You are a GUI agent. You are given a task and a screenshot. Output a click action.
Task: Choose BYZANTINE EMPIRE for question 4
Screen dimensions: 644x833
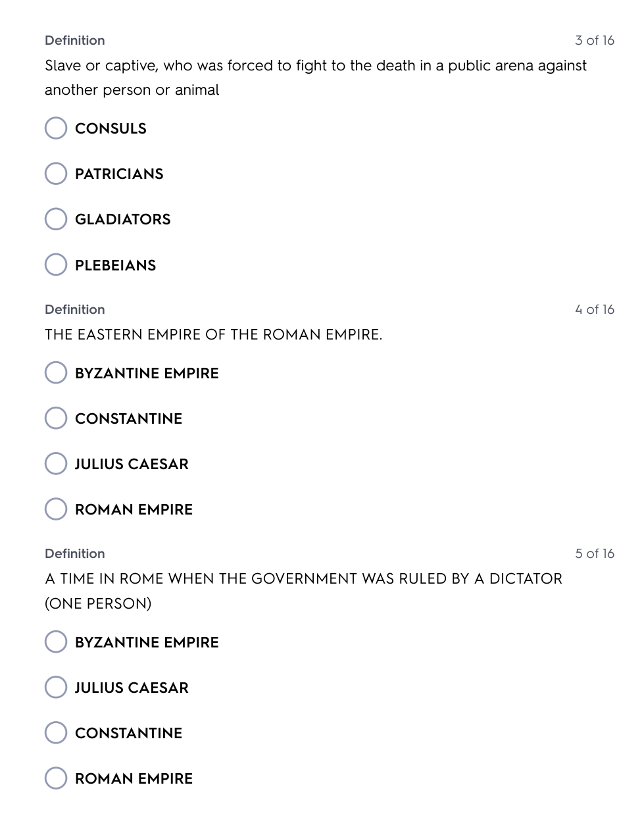tap(56, 373)
